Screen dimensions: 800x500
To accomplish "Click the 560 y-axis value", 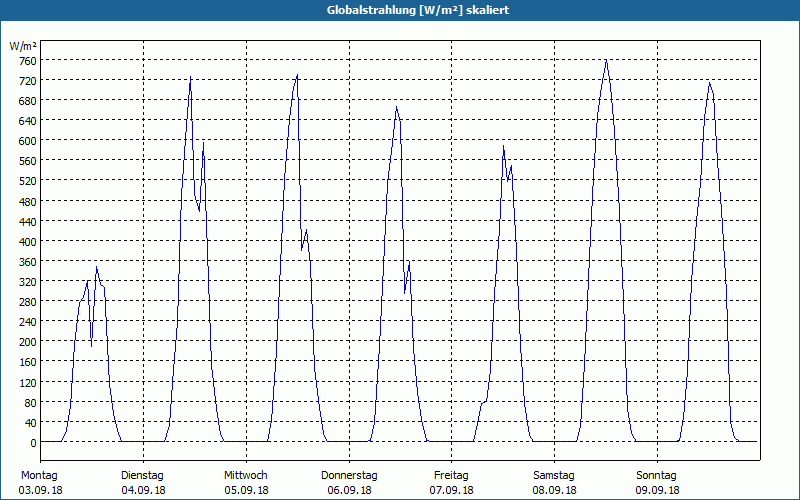I will [x=27, y=161].
